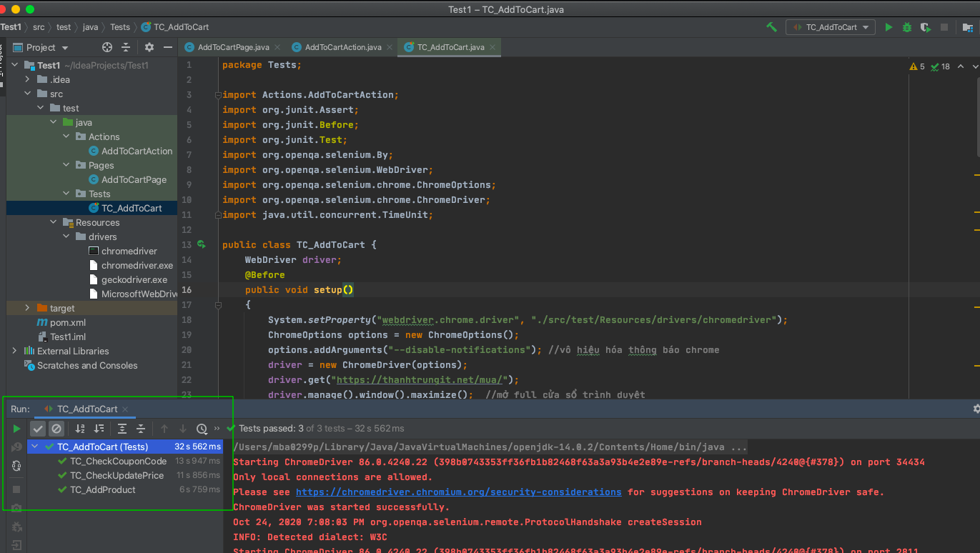The image size is (980, 553).
Task: Open Project Structure icon in the top toolbar
Action: point(968,27)
